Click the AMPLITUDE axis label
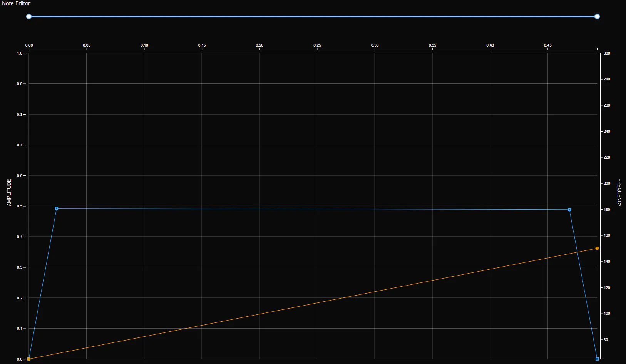The width and height of the screenshot is (626, 364). click(9, 192)
